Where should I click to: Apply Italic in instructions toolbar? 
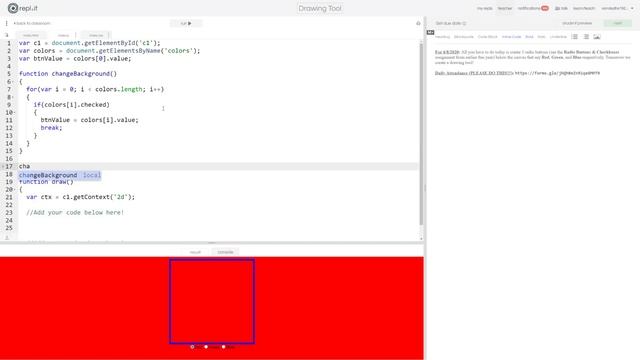[x=542, y=37]
